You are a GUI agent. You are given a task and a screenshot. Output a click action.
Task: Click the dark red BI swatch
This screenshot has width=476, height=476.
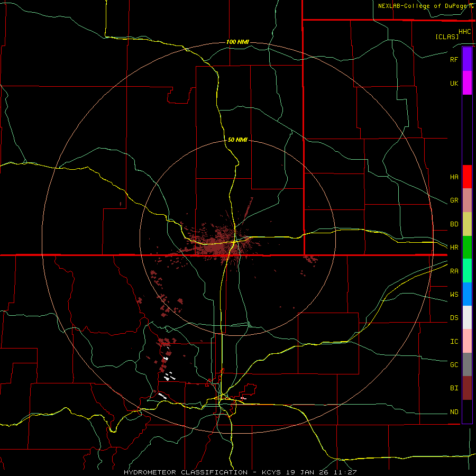click(x=467, y=388)
